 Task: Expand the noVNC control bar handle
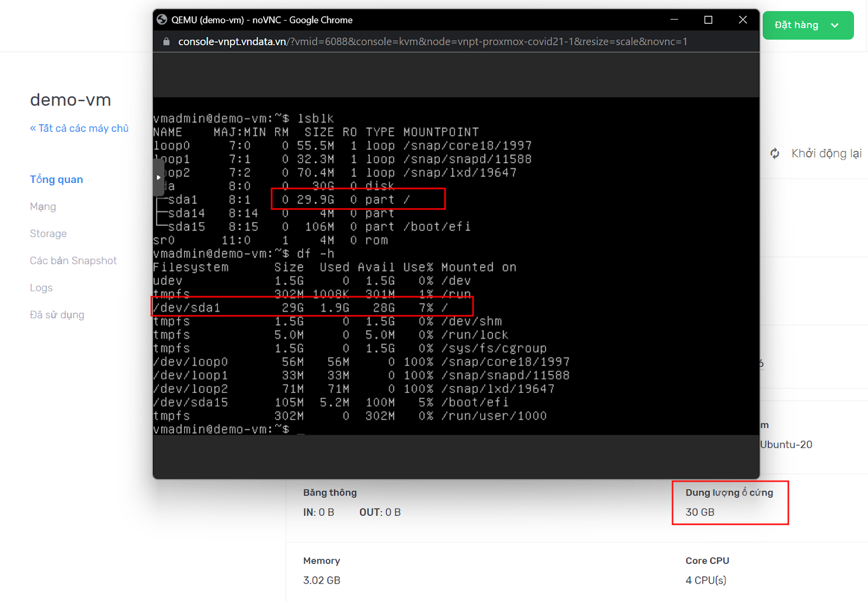point(158,178)
